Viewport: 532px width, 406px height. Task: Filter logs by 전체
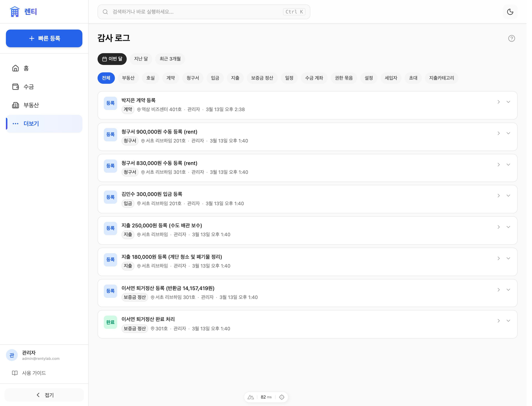pos(106,78)
